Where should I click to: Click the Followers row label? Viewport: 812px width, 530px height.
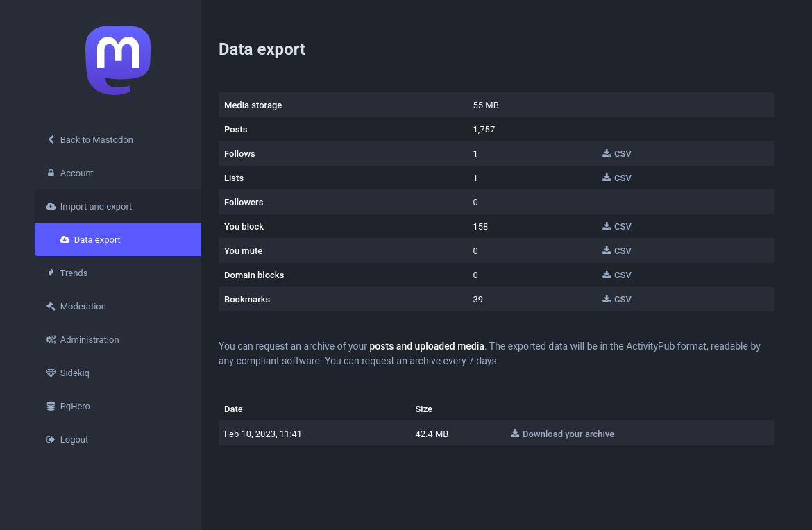(244, 203)
